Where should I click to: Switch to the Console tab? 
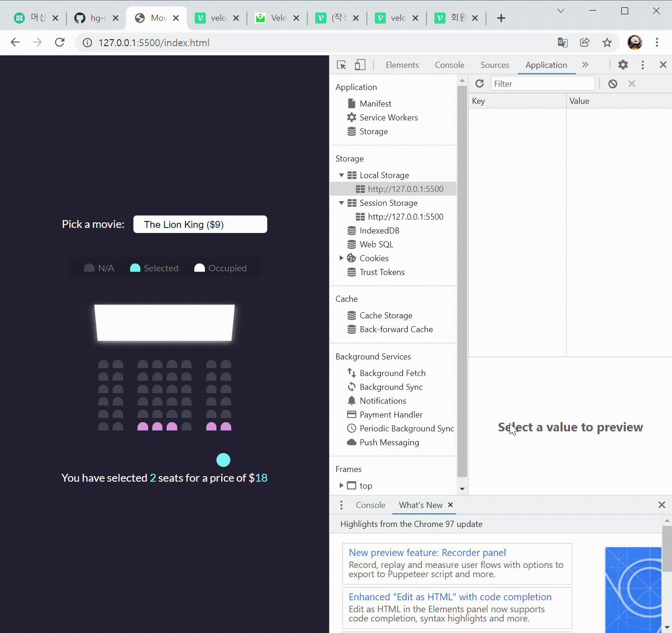(x=450, y=65)
